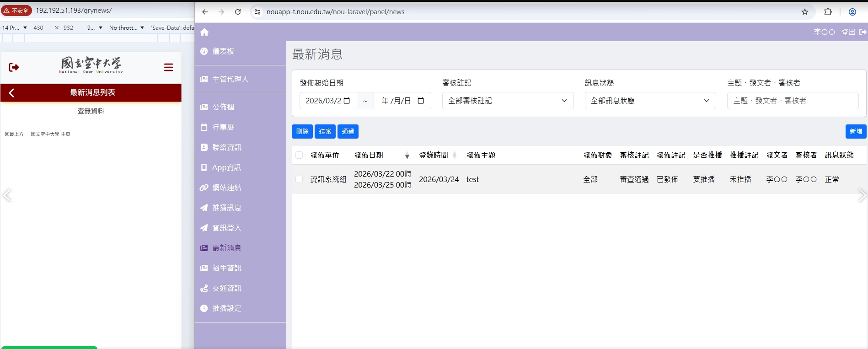Click the 送審 button
This screenshot has width=868, height=349.
click(325, 131)
